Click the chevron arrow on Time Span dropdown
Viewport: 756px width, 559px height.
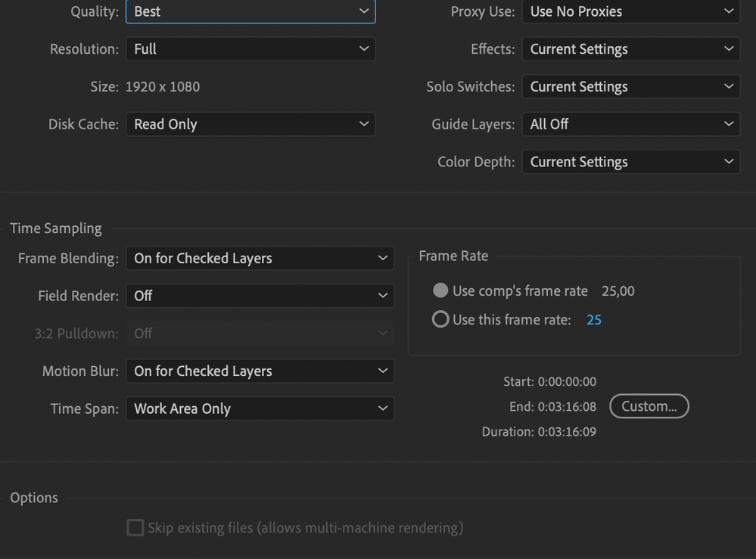pyautogui.click(x=383, y=408)
